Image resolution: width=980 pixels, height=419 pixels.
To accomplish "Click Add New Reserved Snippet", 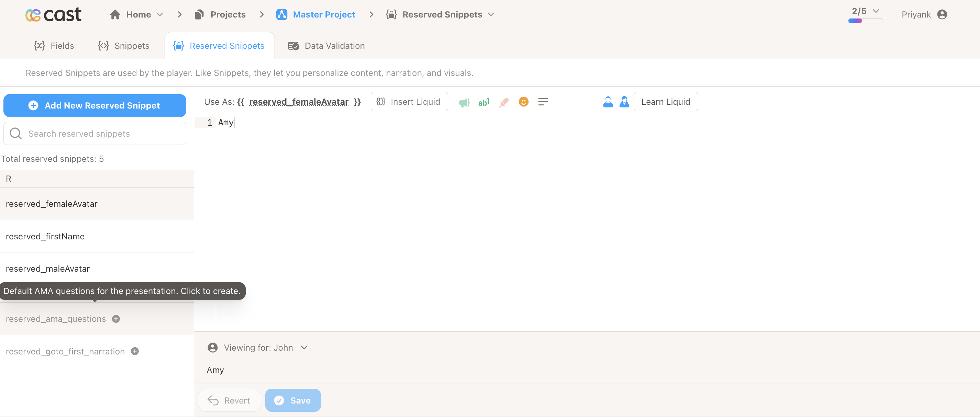I will point(94,105).
